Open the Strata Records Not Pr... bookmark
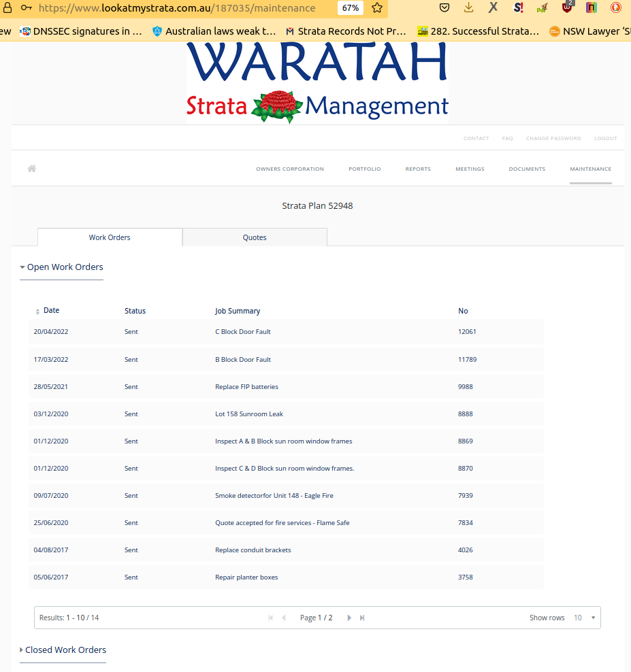The width and height of the screenshot is (631, 672). tap(346, 31)
